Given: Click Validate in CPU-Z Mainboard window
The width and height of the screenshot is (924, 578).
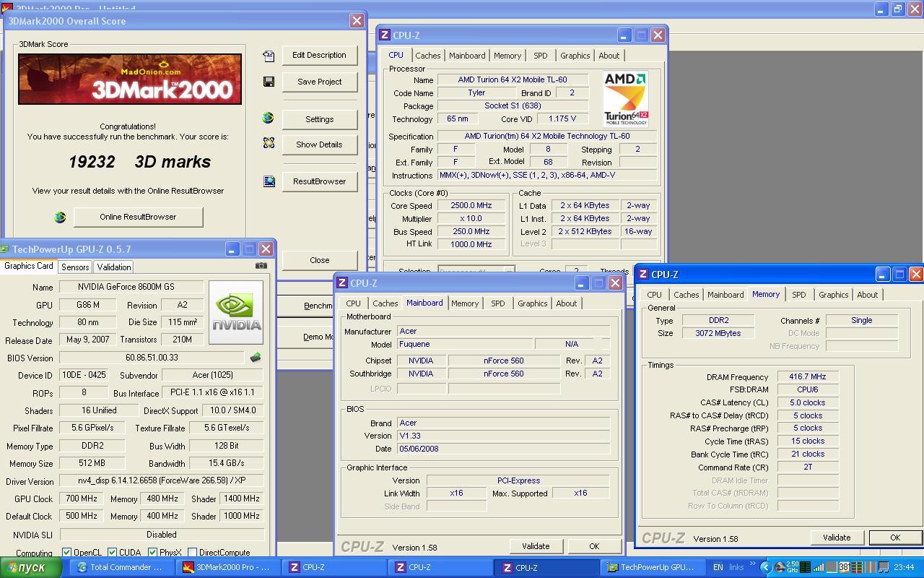Looking at the screenshot, I should tap(536, 546).
